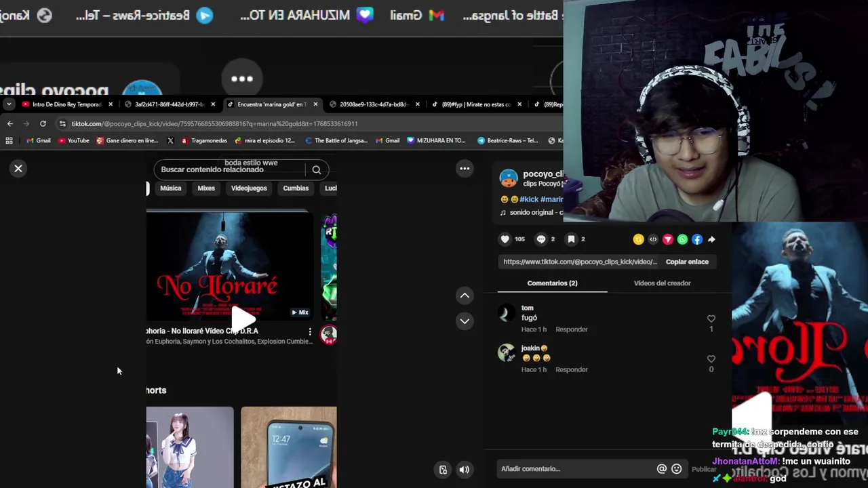Image resolution: width=868 pixels, height=488 pixels.
Task: Open joakin's profile avatar
Action: [507, 352]
